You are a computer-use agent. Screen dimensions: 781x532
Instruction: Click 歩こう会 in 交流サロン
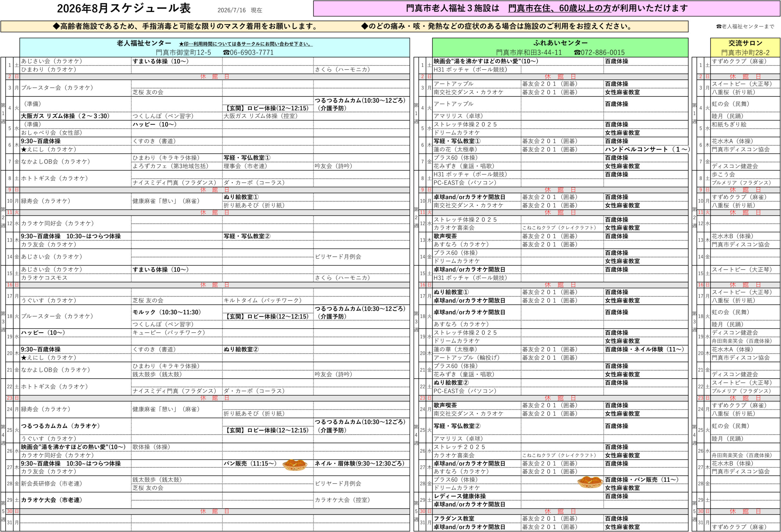coord(723,174)
